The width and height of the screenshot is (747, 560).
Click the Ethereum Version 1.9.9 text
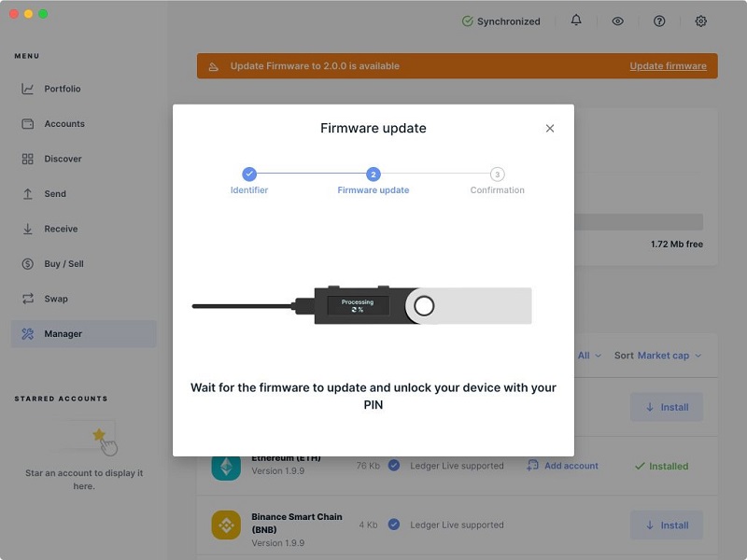277,470
